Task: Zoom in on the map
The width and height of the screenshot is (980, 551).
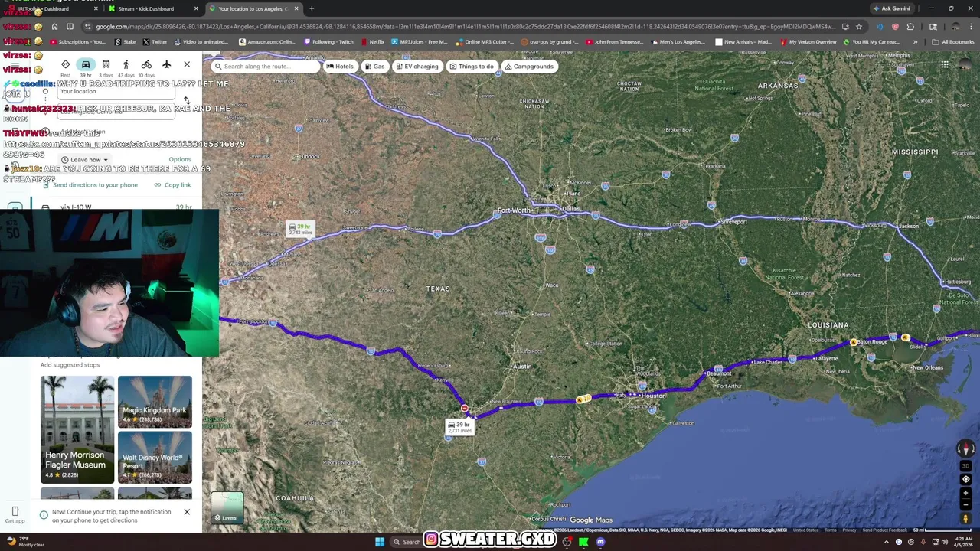Action: tap(965, 494)
